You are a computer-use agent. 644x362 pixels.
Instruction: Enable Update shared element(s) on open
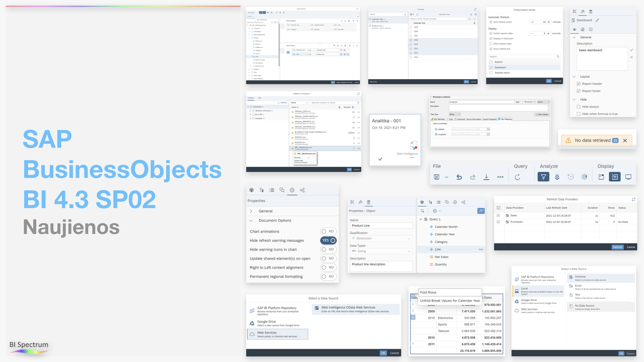[x=328, y=258]
